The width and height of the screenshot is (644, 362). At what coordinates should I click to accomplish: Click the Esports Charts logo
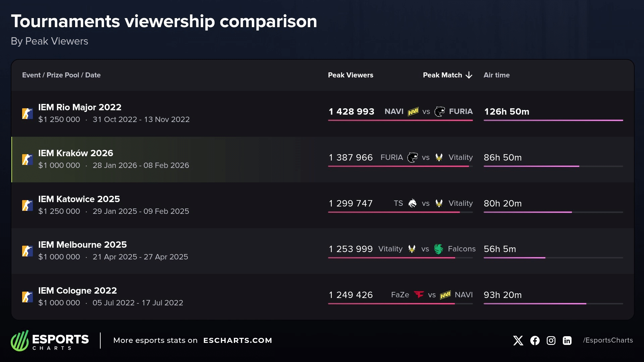pos(50,341)
